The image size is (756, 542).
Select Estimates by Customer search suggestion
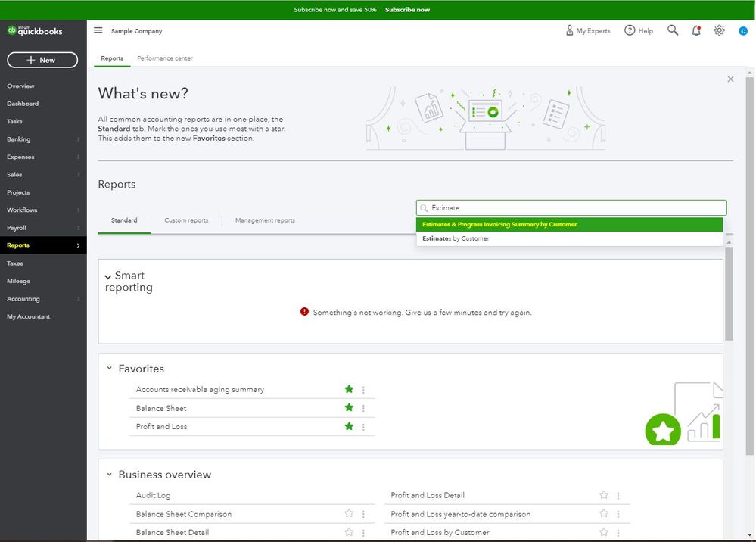tap(456, 238)
